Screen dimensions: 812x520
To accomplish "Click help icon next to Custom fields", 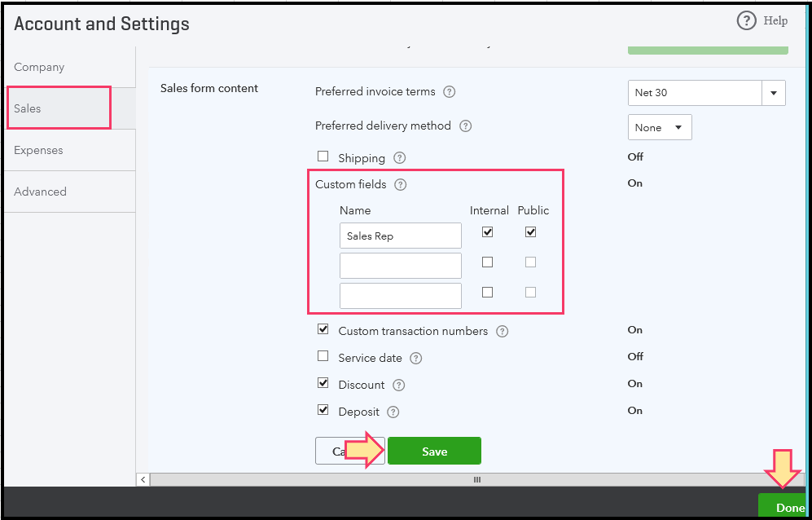I will [x=400, y=185].
